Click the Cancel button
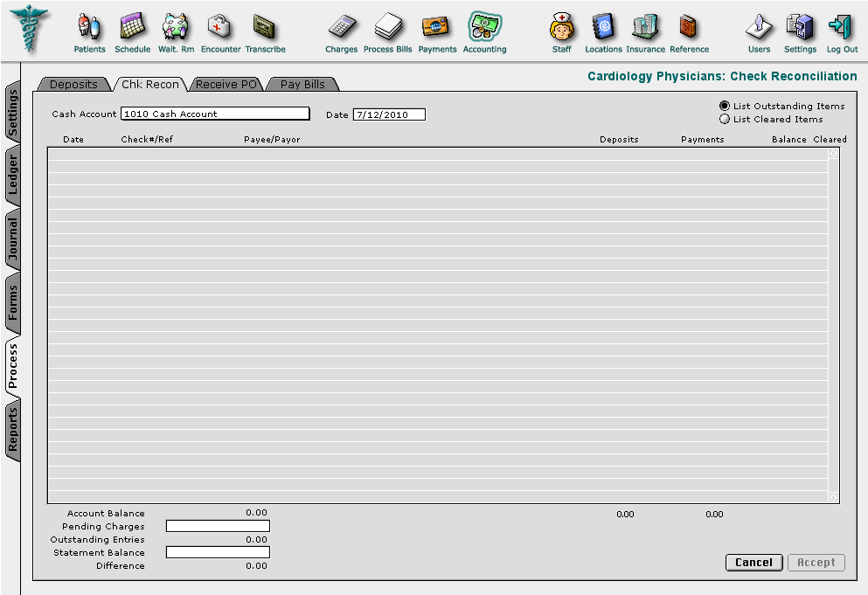This screenshot has height=595, width=868. coord(754,563)
